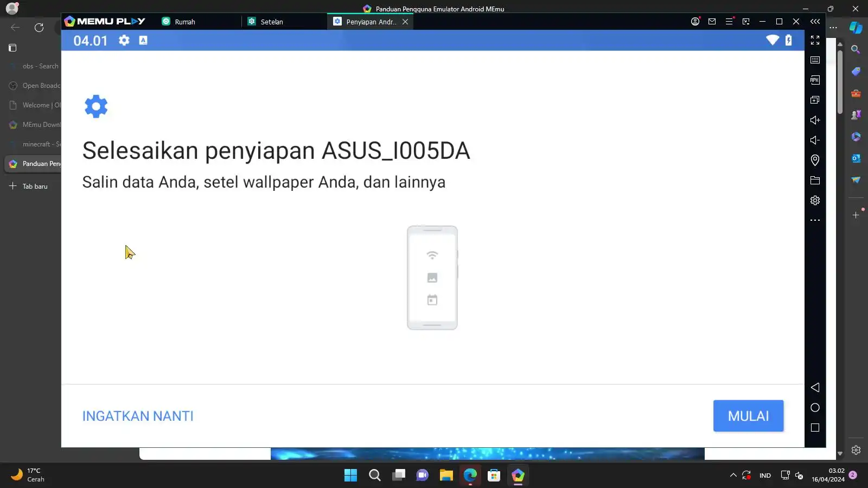Viewport: 868px width, 488px height.
Task: Select the 'obs - Search' Edge tab
Action: point(33,66)
